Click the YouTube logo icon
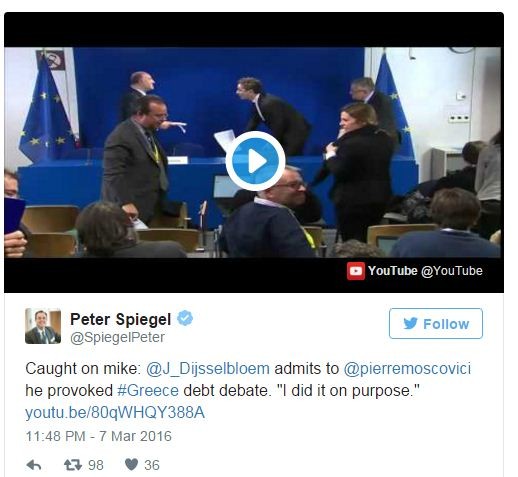 point(355,271)
